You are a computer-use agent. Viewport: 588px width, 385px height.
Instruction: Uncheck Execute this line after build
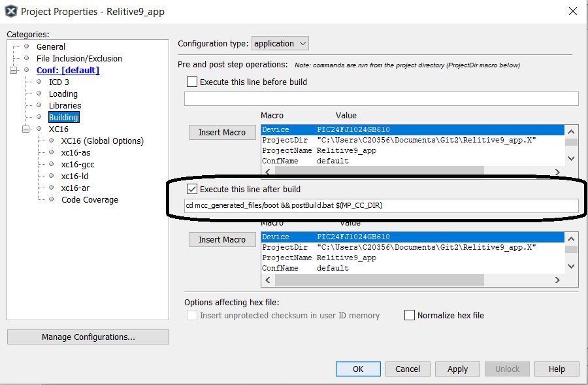click(192, 190)
